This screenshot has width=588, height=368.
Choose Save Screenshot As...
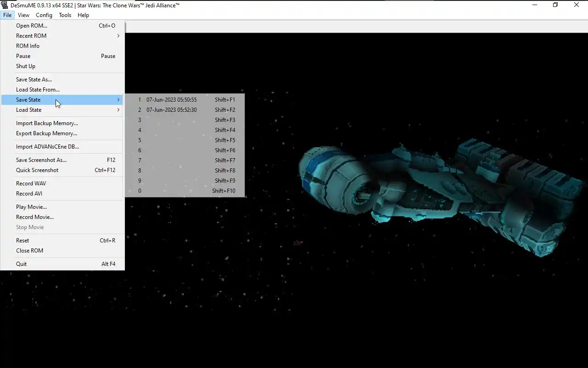coord(62,160)
